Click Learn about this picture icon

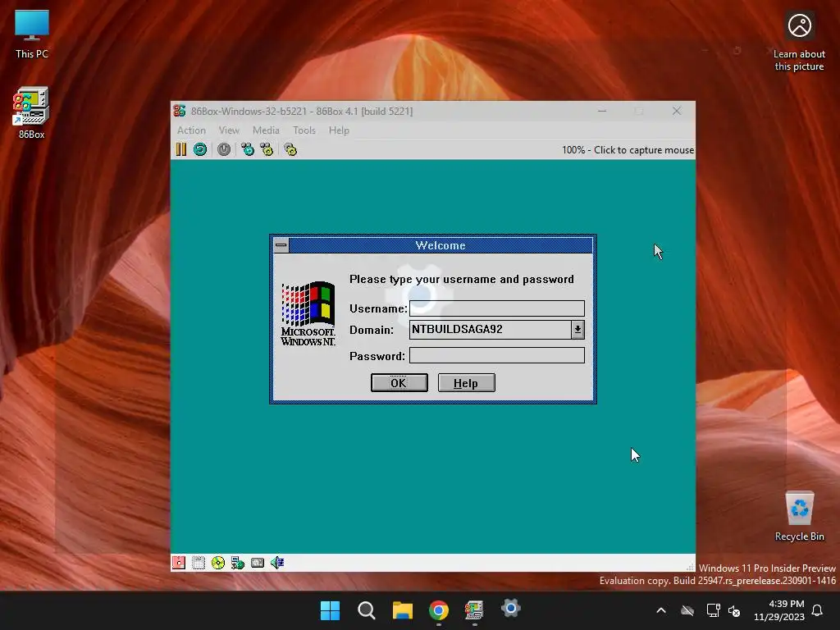tap(799, 42)
